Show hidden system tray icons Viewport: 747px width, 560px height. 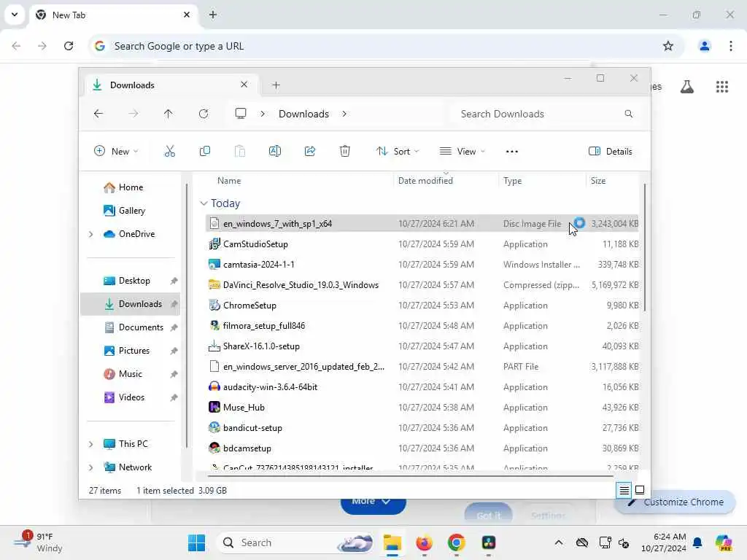pyautogui.click(x=558, y=542)
